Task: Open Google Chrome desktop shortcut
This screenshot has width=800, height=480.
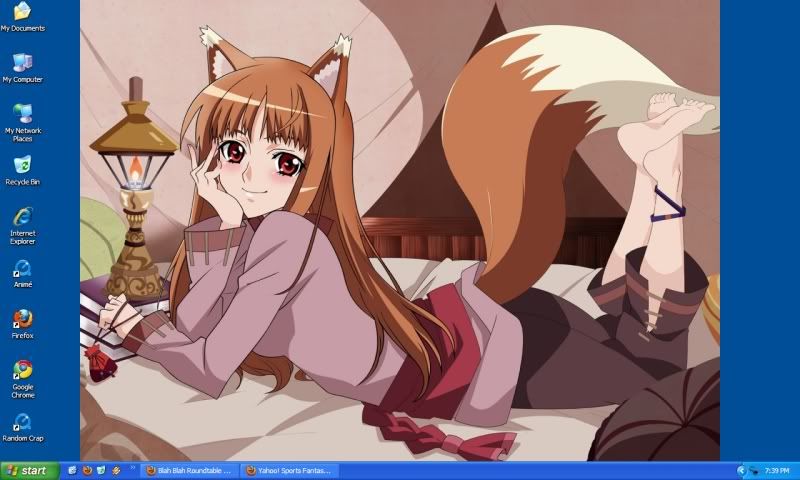Action: pyautogui.click(x=22, y=370)
